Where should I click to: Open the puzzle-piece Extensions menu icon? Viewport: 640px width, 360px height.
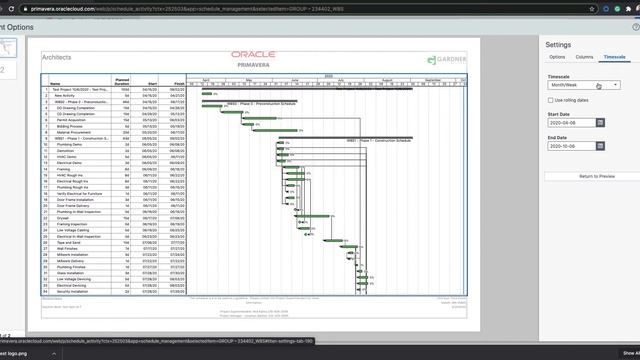pos(628,9)
